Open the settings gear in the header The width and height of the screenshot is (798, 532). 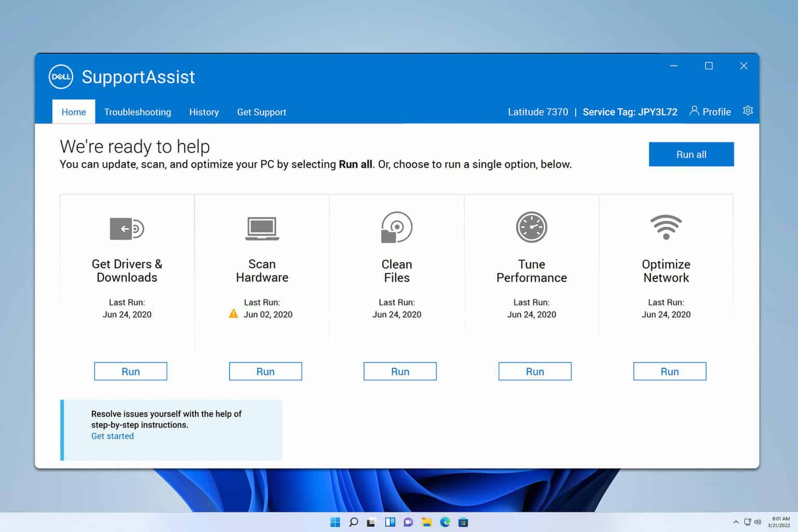pos(748,111)
